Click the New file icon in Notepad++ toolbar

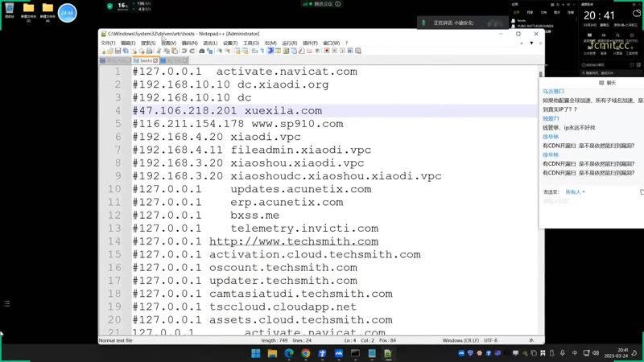pyautogui.click(x=104, y=51)
